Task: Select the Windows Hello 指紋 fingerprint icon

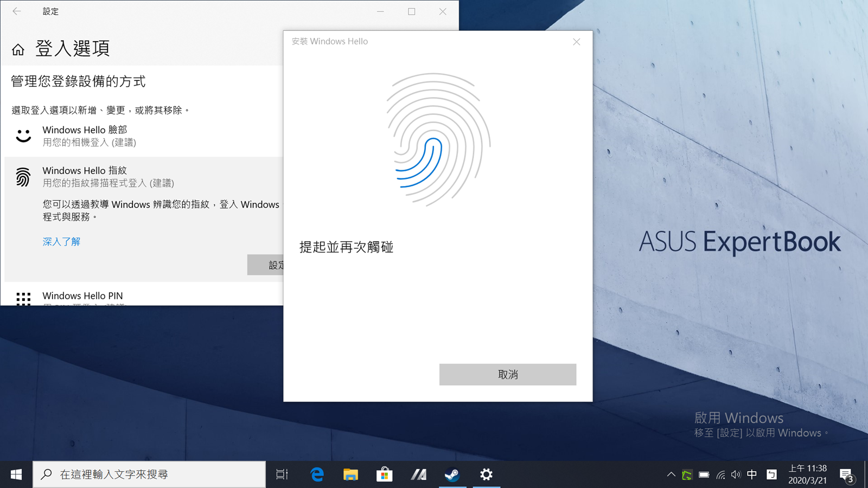Action: [22, 176]
